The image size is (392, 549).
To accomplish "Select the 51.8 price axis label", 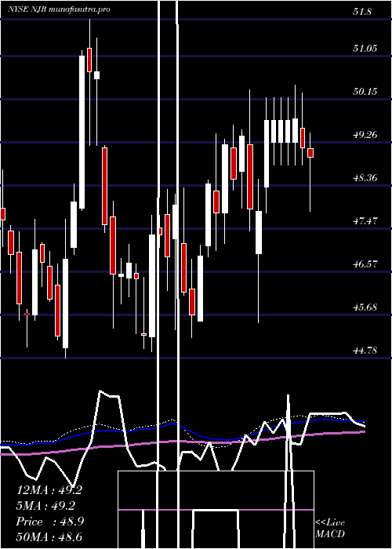I will pos(362,12).
